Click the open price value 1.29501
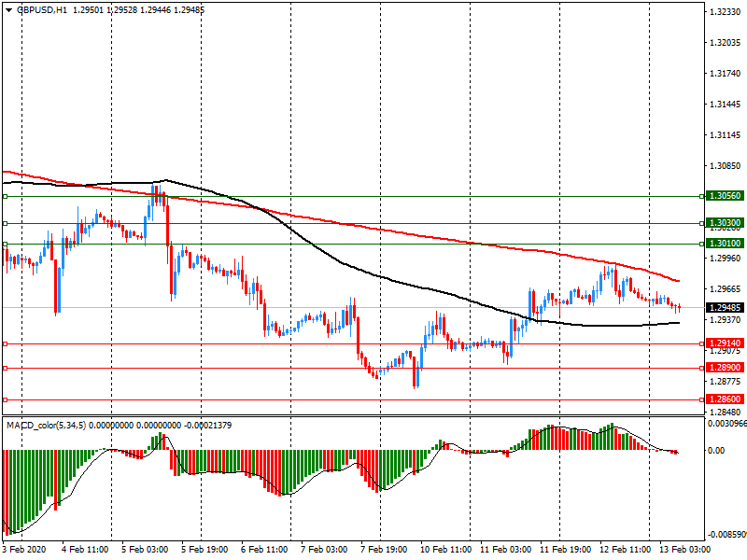The image size is (747, 560). click(88, 10)
